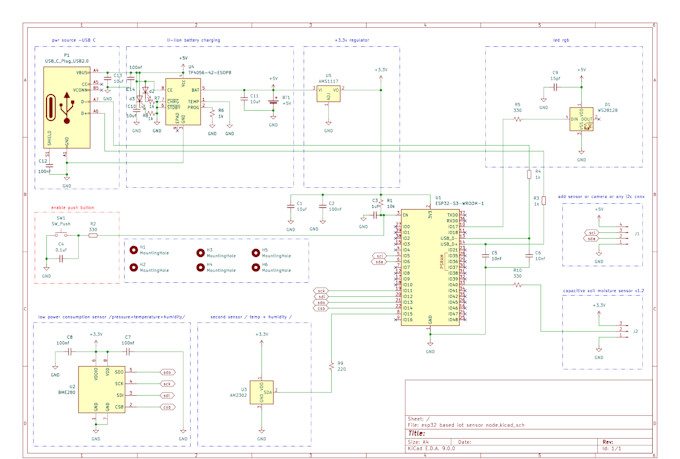Click the 'li-ion battery charging' block title
680x459 pixels.
193,40
